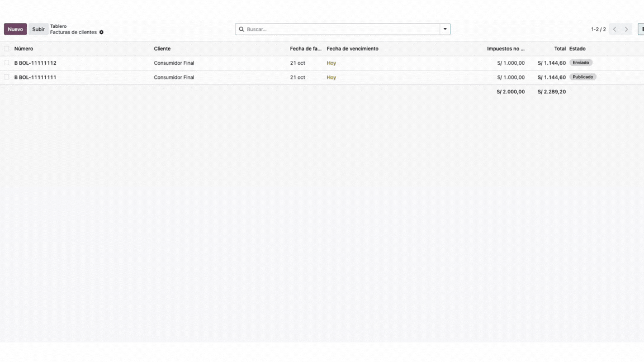This screenshot has height=362, width=644.
Task: Go to previous page with left arrow
Action: click(x=614, y=29)
